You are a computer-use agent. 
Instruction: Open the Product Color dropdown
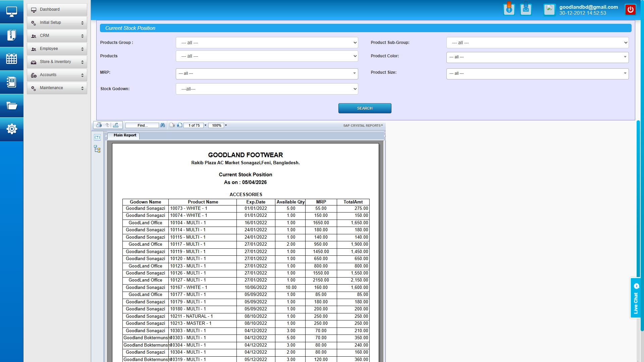click(537, 57)
